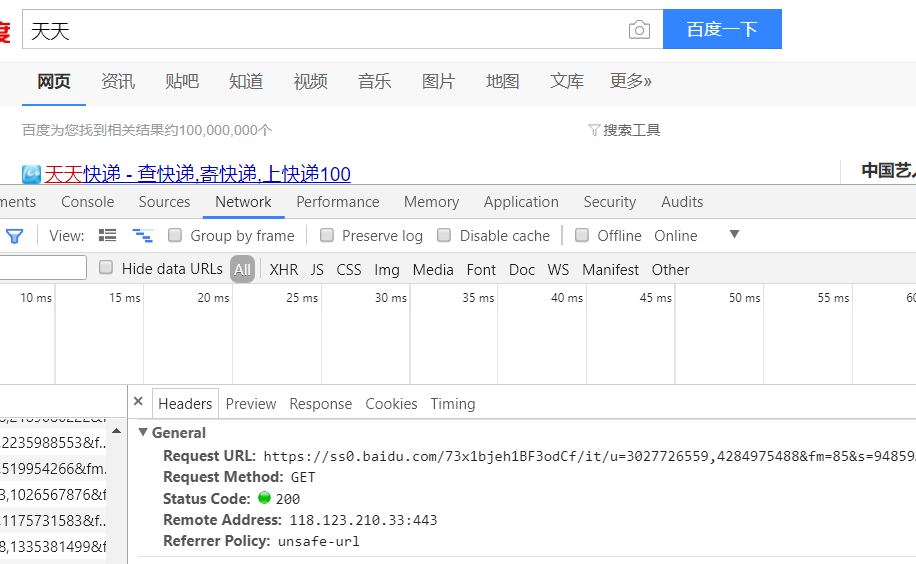Screen dimensions: 916x564
Task: Click the 百度一下 search button
Action: (722, 29)
